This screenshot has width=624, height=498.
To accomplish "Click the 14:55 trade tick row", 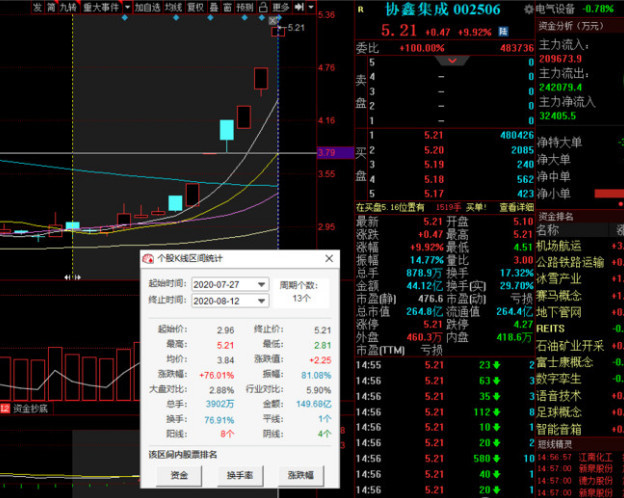I will pos(445,365).
